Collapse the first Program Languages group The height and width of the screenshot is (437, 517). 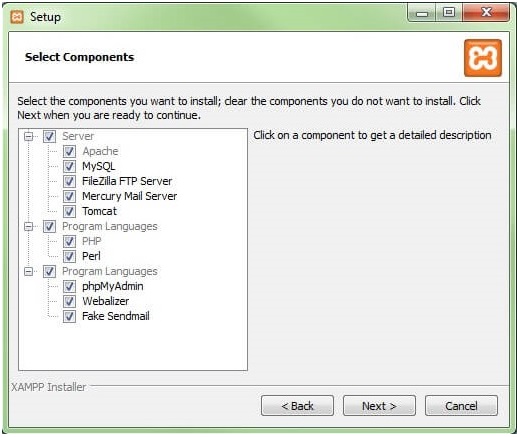tap(29, 227)
